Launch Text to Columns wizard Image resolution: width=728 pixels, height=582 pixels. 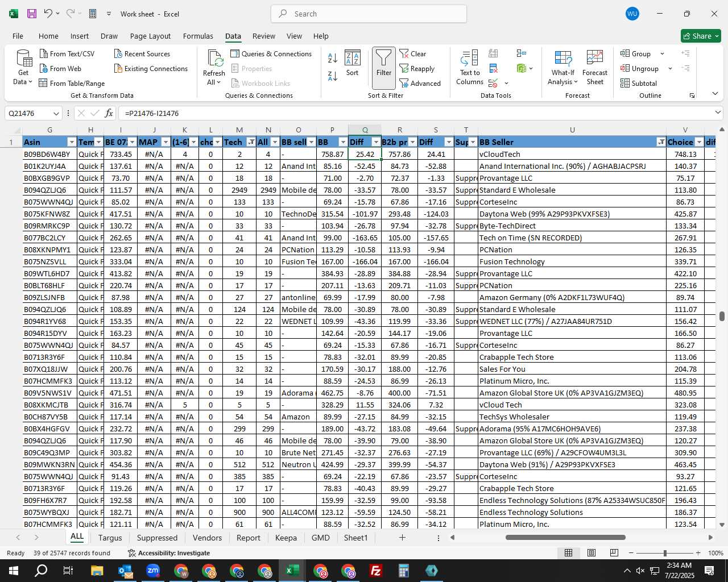[x=470, y=68]
